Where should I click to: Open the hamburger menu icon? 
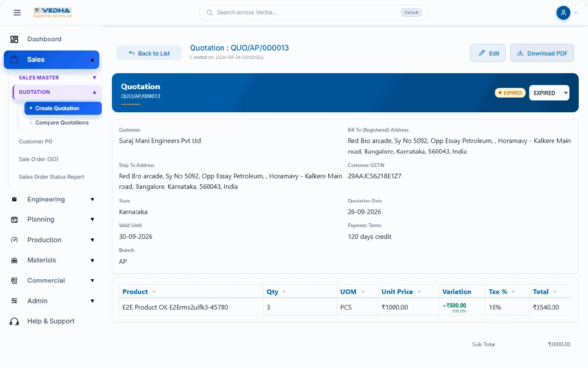[x=17, y=13]
